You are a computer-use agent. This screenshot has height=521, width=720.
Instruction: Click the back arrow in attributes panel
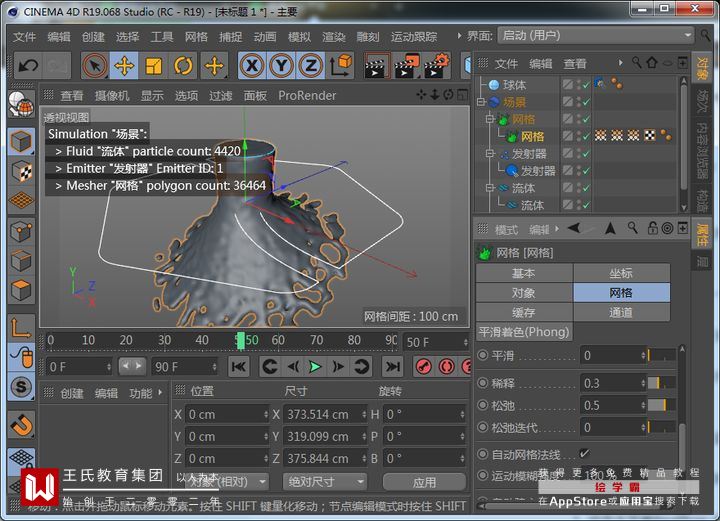[574, 228]
